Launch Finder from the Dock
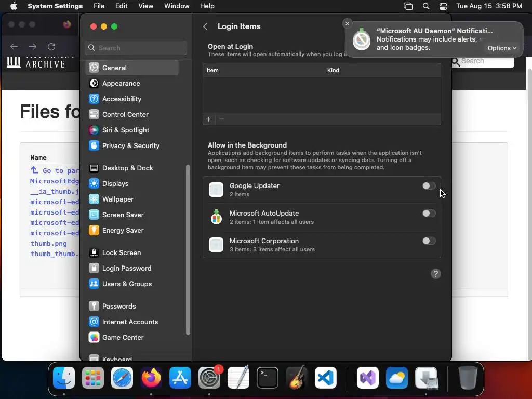 64,378
